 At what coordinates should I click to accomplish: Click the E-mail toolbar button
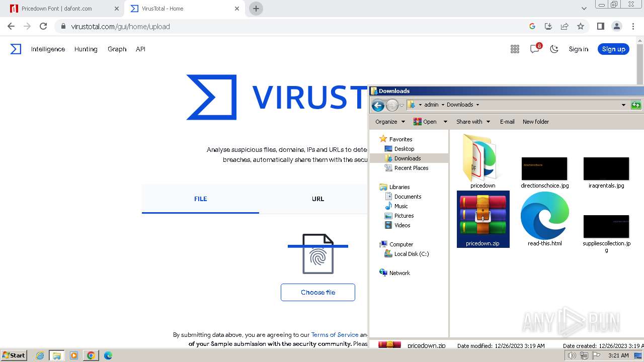tap(507, 122)
